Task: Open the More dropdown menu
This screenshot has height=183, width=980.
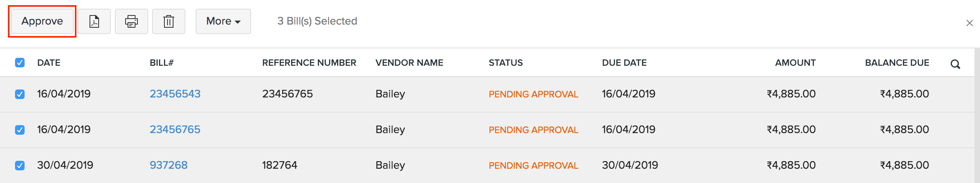Action: [223, 21]
